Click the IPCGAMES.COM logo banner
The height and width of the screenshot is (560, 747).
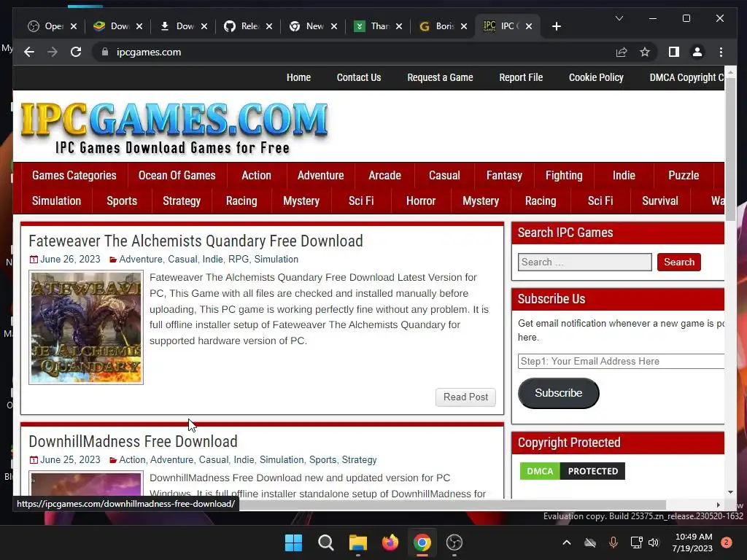[x=174, y=127]
